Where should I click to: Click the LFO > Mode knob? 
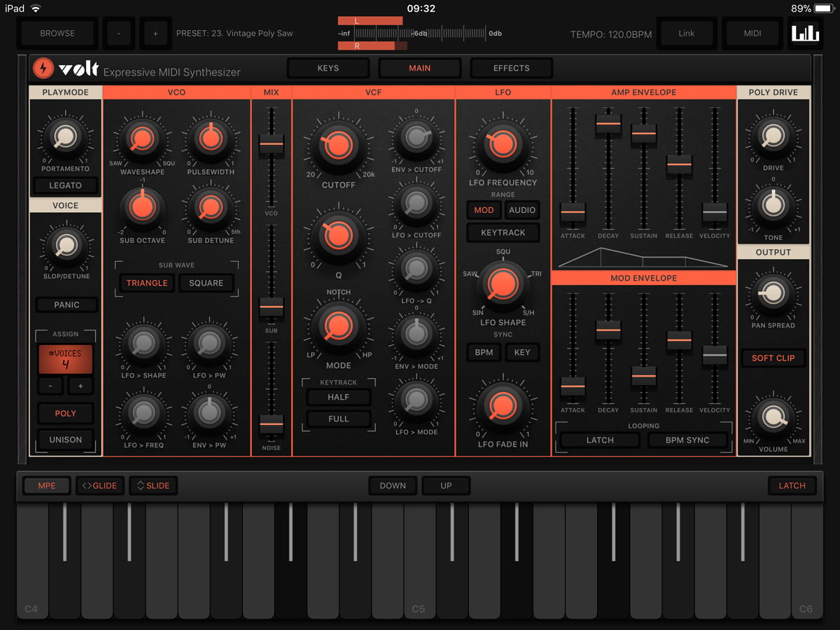[416, 400]
